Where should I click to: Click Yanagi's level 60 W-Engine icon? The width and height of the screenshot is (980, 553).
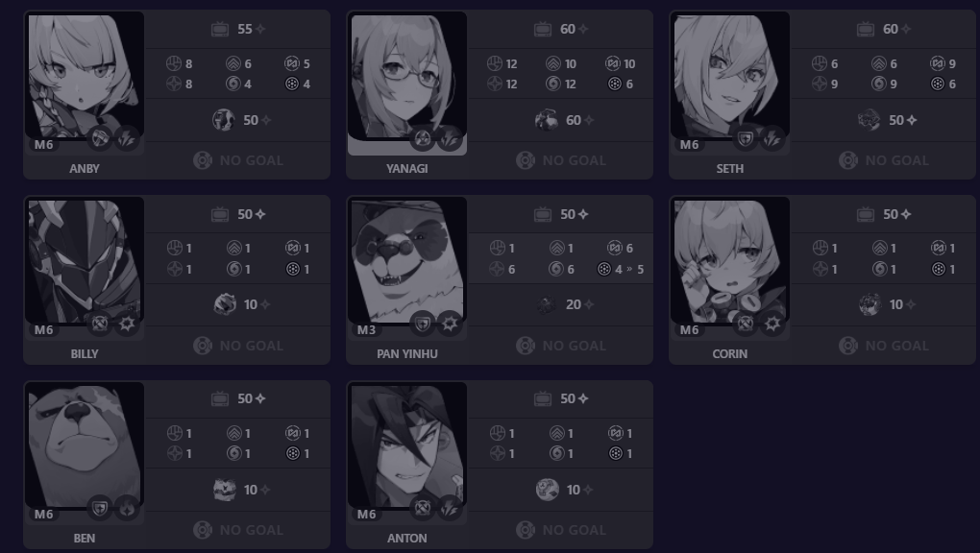[547, 120]
